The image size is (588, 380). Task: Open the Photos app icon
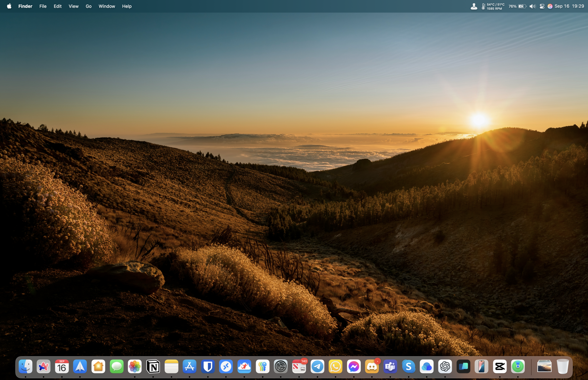[135, 366]
